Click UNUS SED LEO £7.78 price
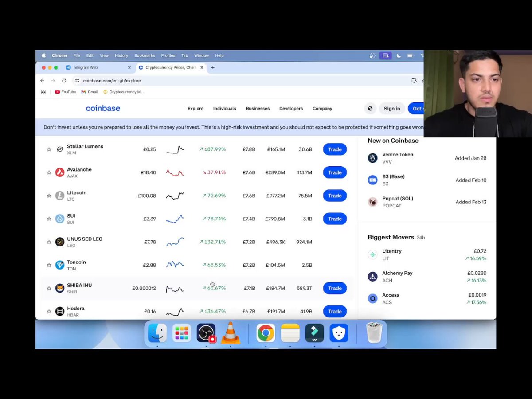The width and height of the screenshot is (532, 399). pyautogui.click(x=150, y=242)
